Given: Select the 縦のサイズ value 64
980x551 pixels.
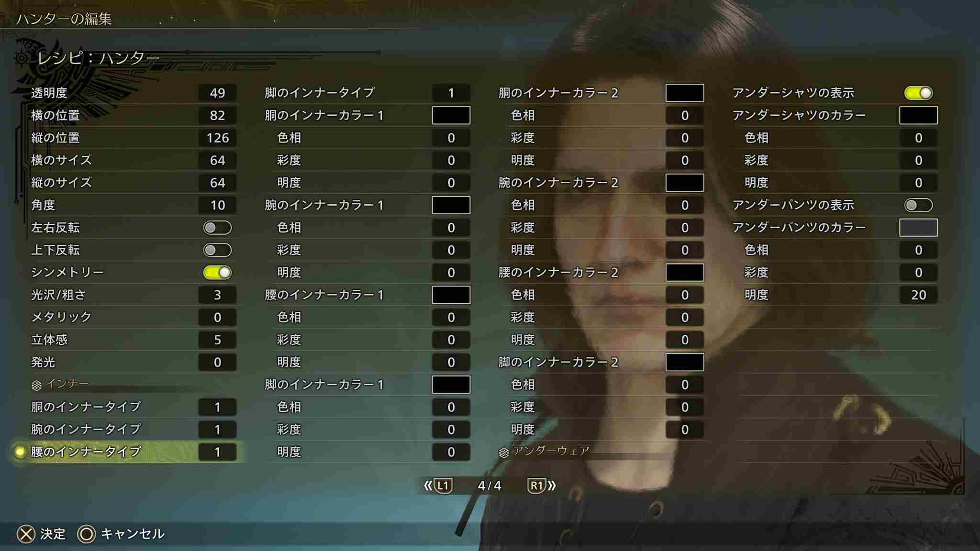Looking at the screenshot, I should 217,183.
